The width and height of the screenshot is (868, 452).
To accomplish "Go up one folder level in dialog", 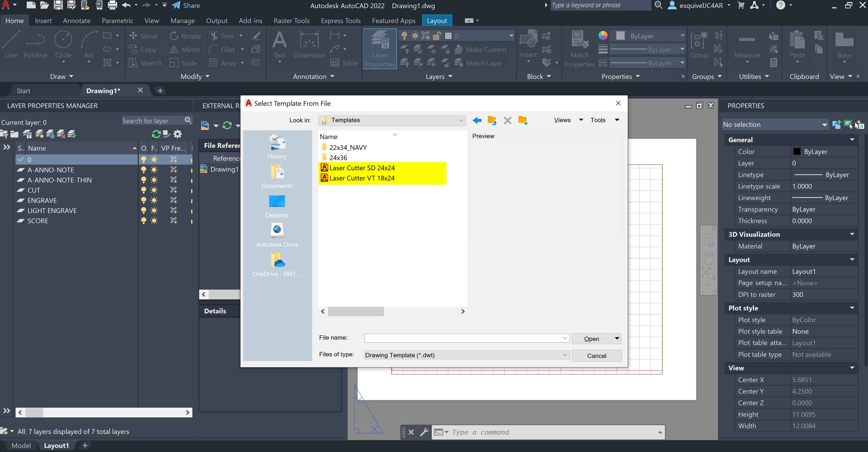I will point(492,120).
